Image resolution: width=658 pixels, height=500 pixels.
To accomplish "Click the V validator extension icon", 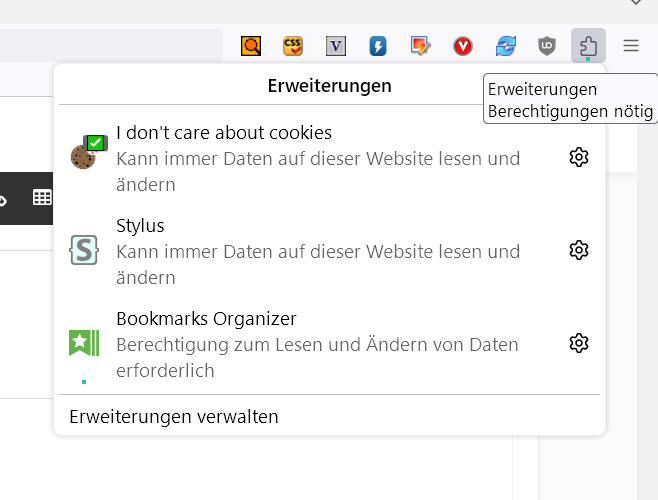I will [x=336, y=46].
